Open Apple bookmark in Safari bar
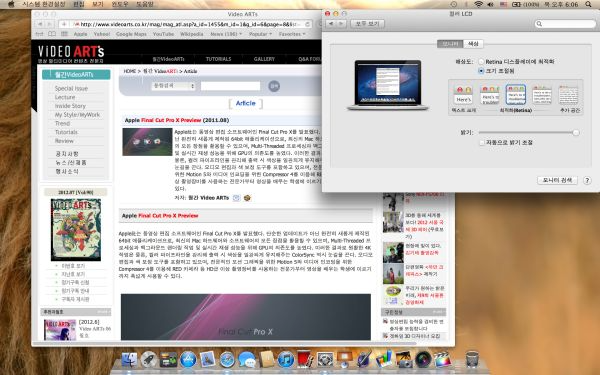 pos(80,34)
